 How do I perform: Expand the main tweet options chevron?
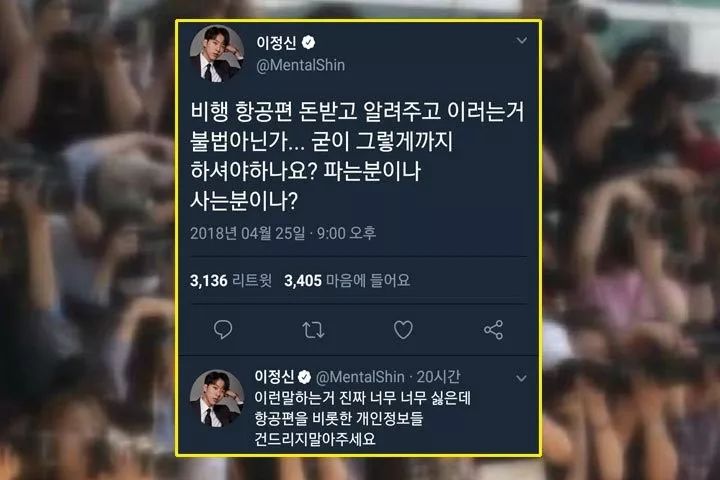click(522, 40)
